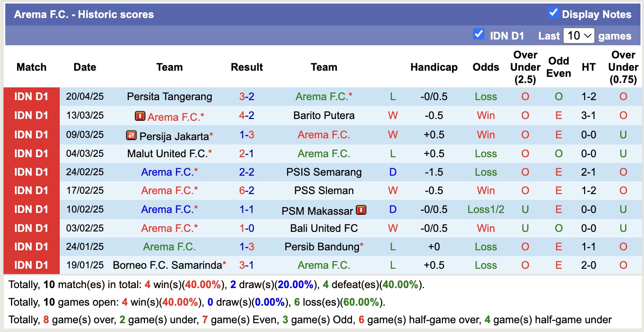Select the IDN D1 badge on the PSS Sleman row
This screenshot has width=644, height=332.
[x=31, y=191]
